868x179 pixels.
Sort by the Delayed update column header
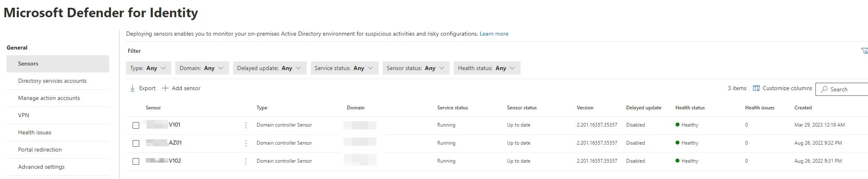click(644, 108)
